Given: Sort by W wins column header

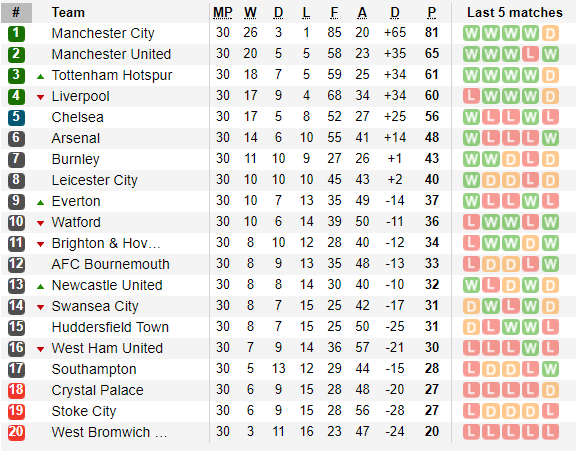Looking at the screenshot, I should [x=250, y=13].
